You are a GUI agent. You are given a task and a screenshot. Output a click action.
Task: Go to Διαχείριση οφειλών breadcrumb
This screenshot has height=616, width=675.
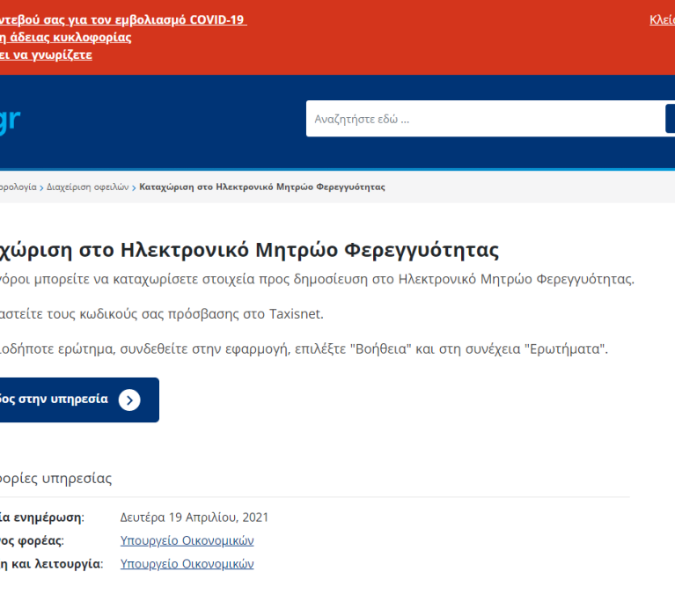click(x=88, y=187)
